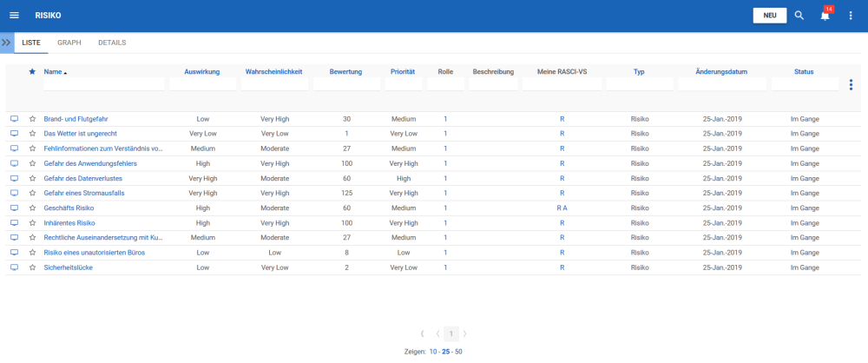
Task: Click Rolle count 1 for Brand- und Flutgefahr
Action: tap(445, 119)
